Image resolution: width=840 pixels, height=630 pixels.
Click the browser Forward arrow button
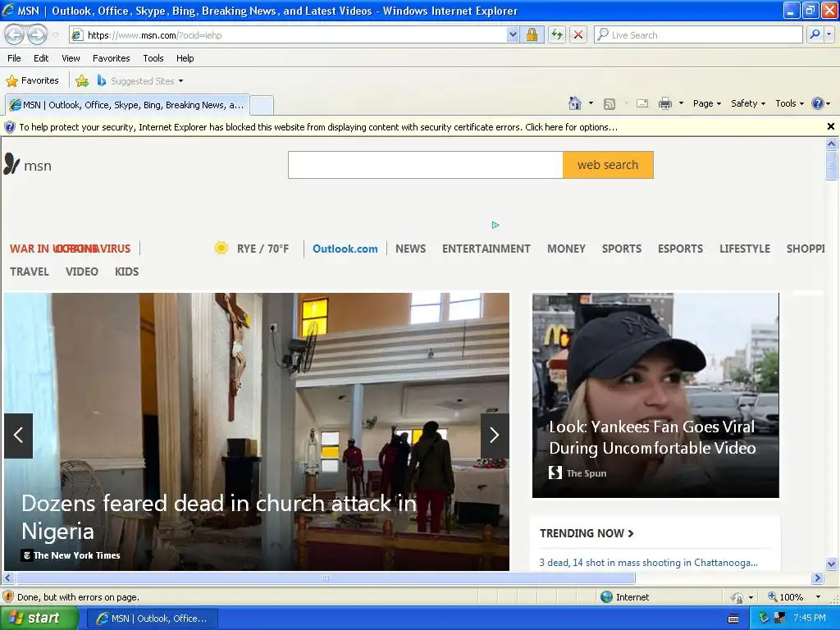tap(37, 35)
